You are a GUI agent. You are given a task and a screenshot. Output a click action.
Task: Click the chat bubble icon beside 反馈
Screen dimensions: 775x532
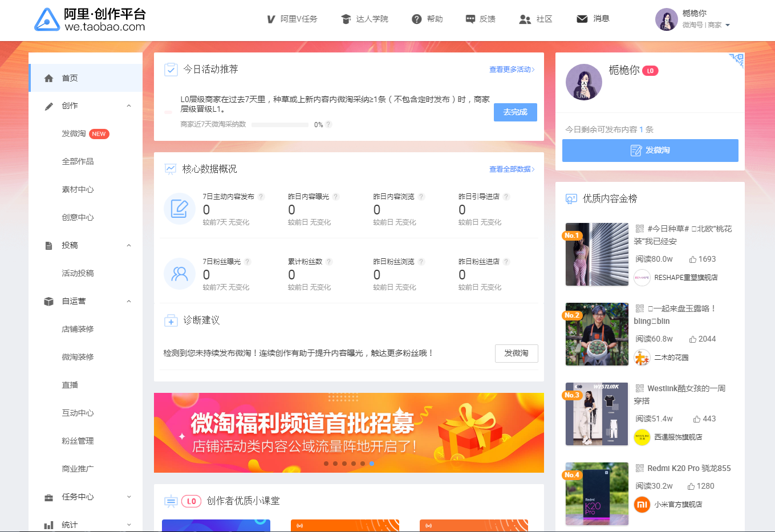tap(470, 19)
